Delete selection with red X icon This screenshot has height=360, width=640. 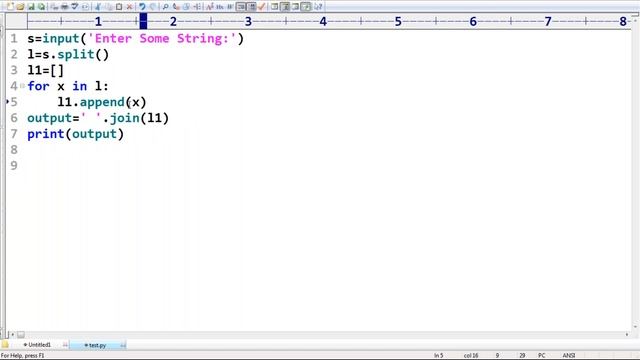coord(129,7)
